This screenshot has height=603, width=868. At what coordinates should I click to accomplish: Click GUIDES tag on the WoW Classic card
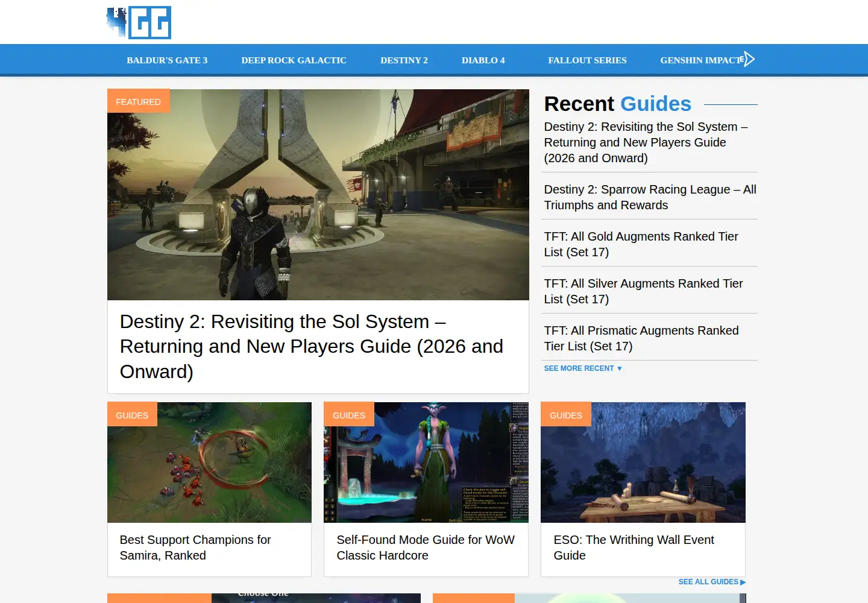coord(349,415)
